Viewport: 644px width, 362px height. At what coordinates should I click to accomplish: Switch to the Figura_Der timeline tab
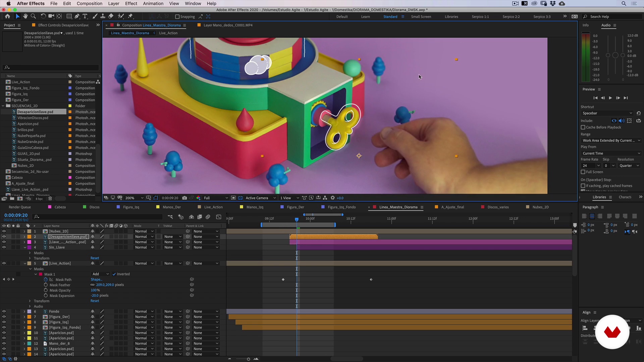tap(295, 207)
